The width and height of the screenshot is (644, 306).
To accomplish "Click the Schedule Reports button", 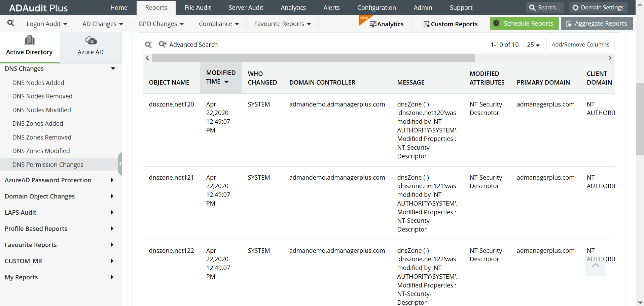I will point(525,23).
